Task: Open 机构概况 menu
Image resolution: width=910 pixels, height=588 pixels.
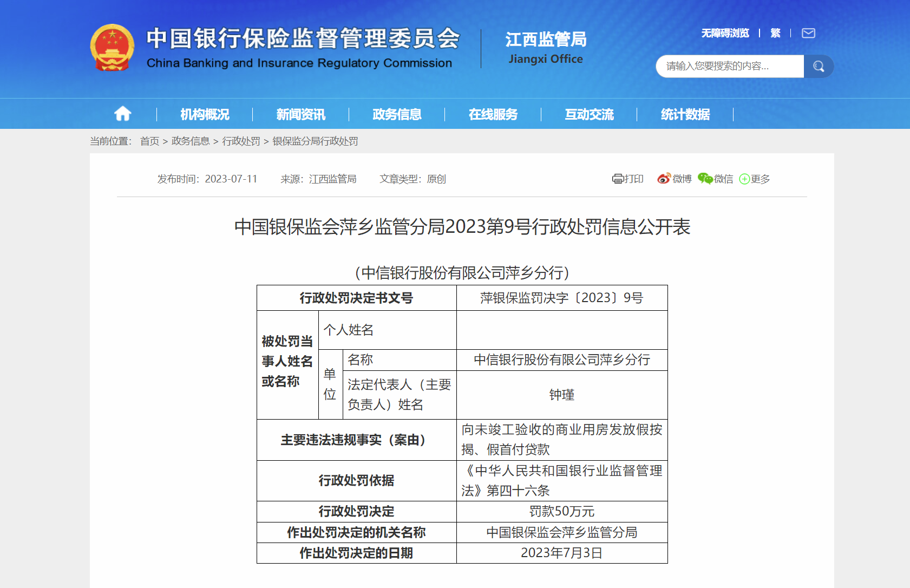Action: click(x=205, y=114)
